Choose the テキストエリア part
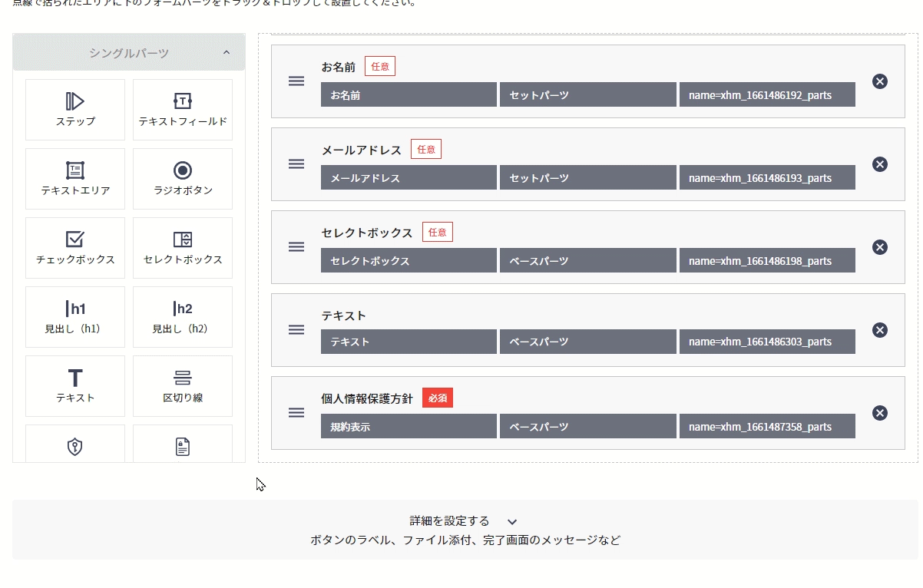 tap(75, 178)
